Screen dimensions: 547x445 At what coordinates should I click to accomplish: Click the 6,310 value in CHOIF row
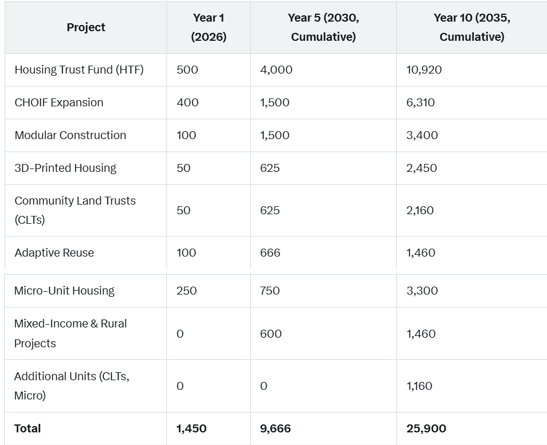coord(420,103)
